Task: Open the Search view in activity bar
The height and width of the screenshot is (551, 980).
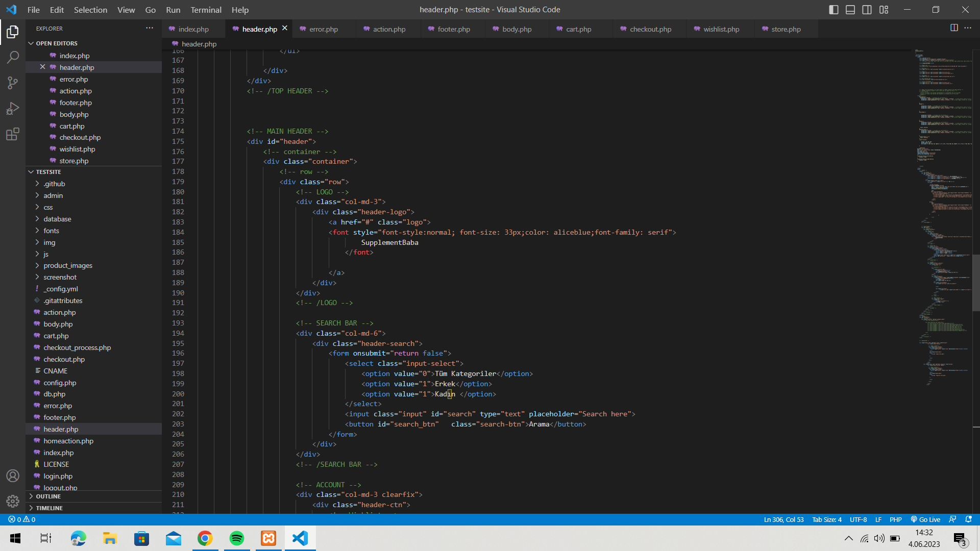Action: pyautogui.click(x=13, y=57)
